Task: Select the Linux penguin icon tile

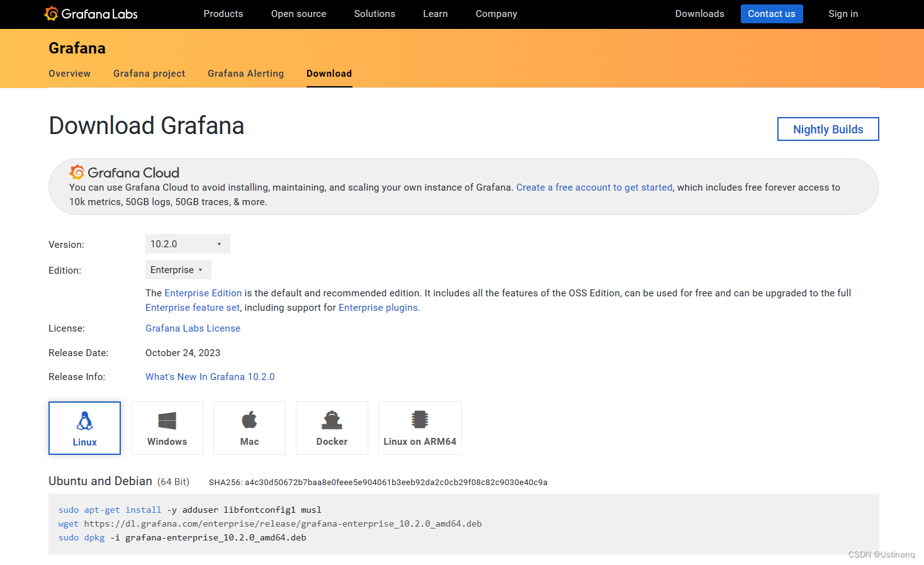Action: (x=84, y=428)
